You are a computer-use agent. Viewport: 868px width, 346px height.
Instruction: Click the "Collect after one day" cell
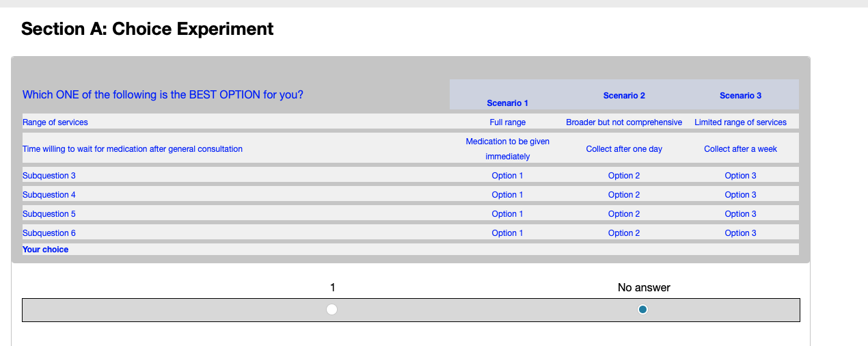(624, 149)
